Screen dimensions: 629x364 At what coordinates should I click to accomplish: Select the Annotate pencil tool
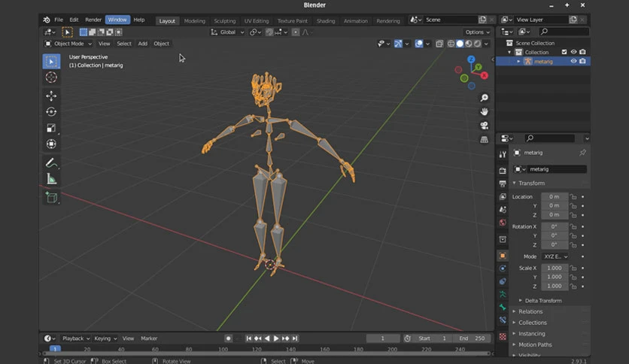pyautogui.click(x=51, y=162)
